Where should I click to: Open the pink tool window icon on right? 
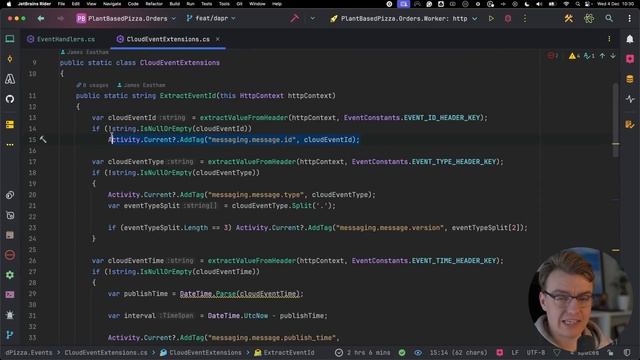(630, 59)
